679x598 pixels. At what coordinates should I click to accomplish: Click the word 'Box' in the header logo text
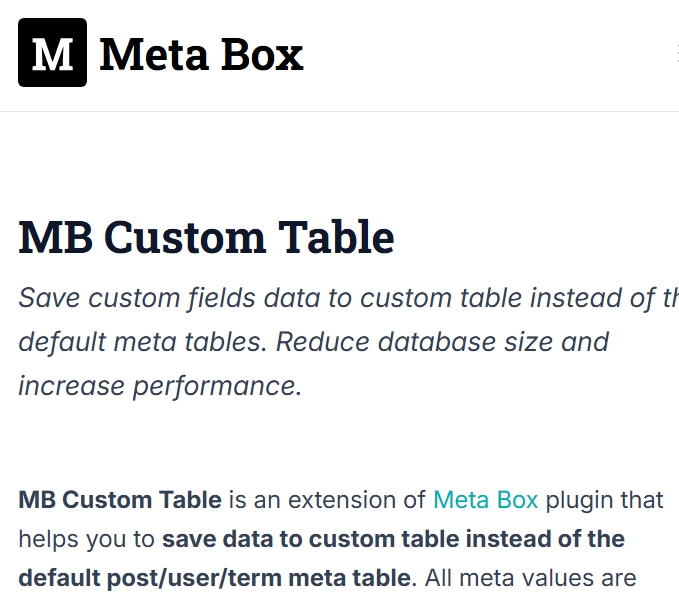(x=262, y=55)
